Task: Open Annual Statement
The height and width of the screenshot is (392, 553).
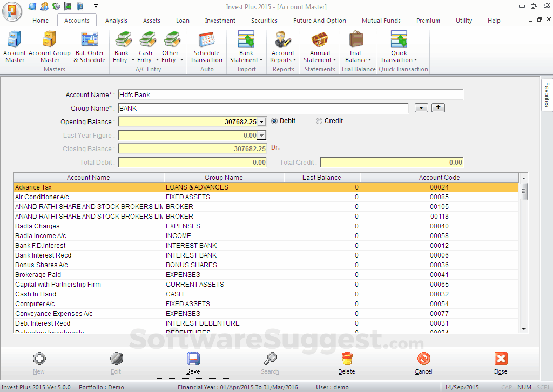Action: (x=320, y=47)
